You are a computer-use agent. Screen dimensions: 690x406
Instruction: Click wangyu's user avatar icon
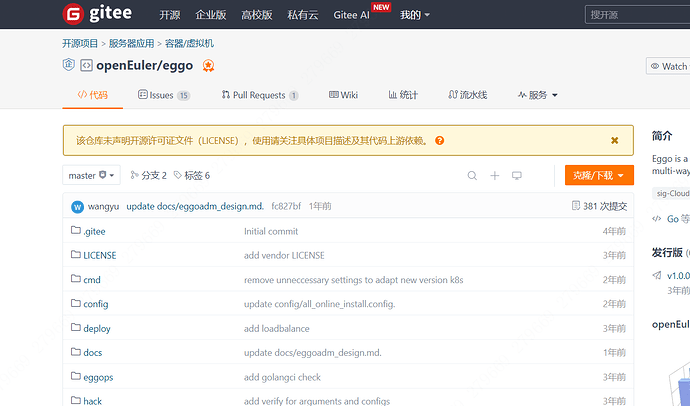[78, 206]
